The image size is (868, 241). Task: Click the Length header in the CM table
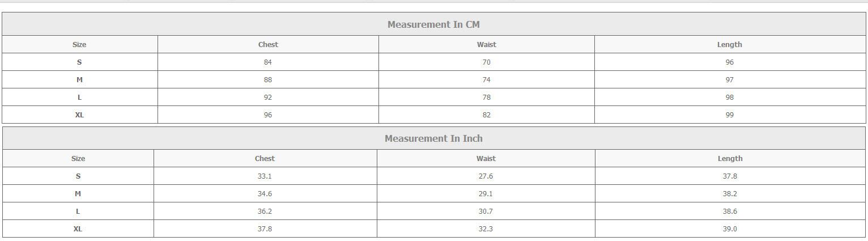pos(729,44)
